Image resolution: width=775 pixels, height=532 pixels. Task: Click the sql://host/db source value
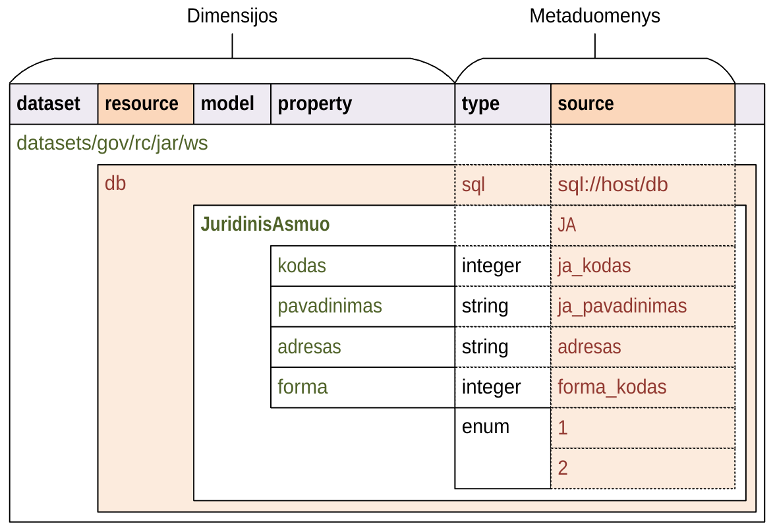(613, 185)
